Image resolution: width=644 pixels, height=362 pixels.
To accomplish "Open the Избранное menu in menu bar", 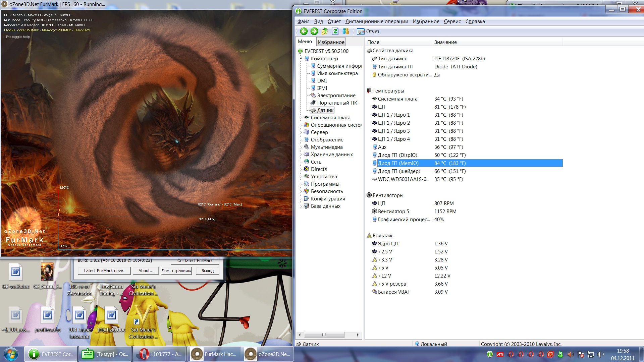I will coord(426,21).
